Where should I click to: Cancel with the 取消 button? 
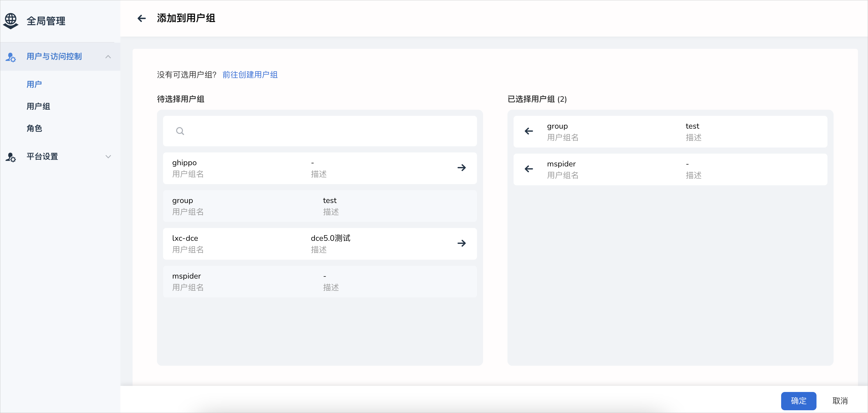coord(840,401)
